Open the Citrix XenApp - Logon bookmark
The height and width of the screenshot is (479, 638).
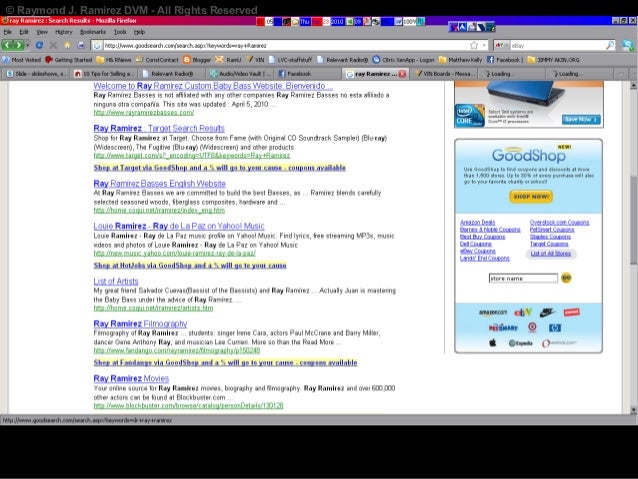tap(404, 60)
